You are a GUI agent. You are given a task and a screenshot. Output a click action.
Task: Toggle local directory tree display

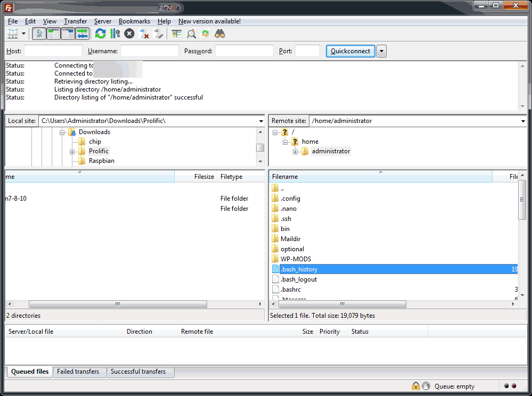pyautogui.click(x=53, y=34)
